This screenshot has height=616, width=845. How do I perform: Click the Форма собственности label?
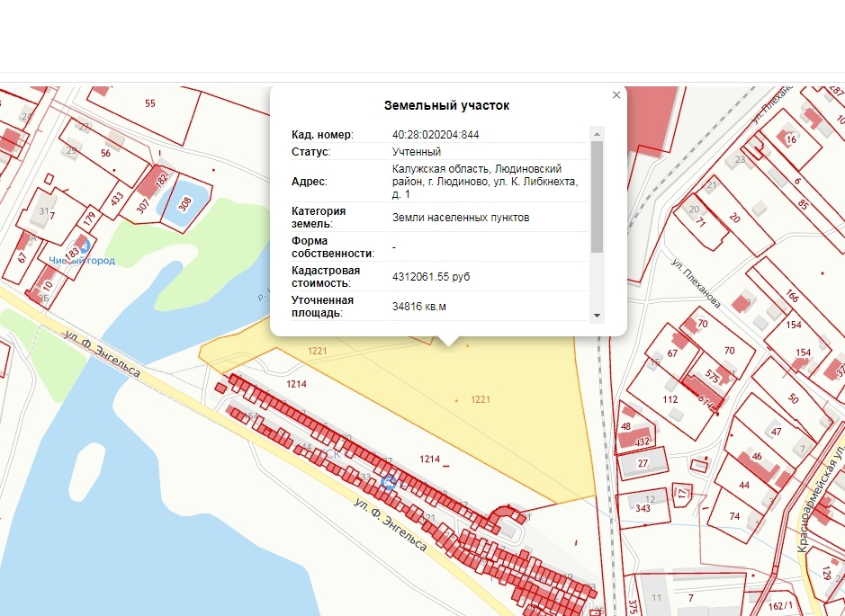[x=333, y=247]
